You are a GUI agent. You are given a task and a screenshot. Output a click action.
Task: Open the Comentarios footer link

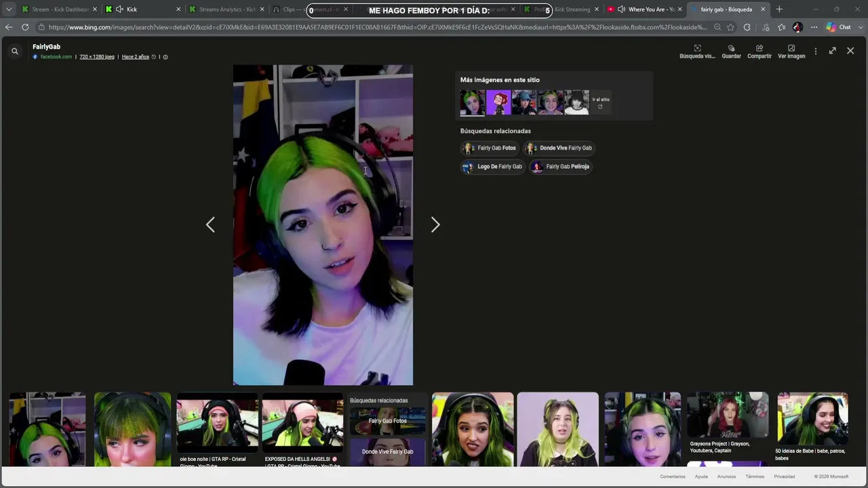pos(673,476)
